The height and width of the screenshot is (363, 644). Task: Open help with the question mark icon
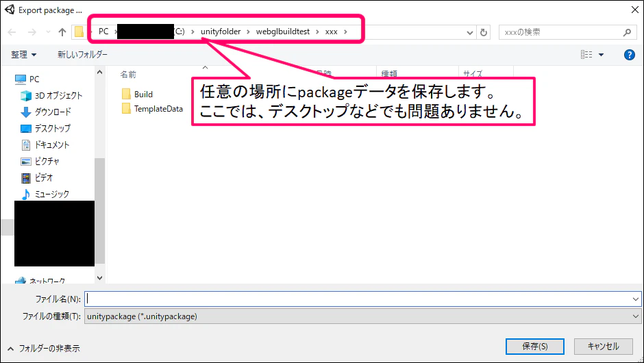click(x=629, y=55)
